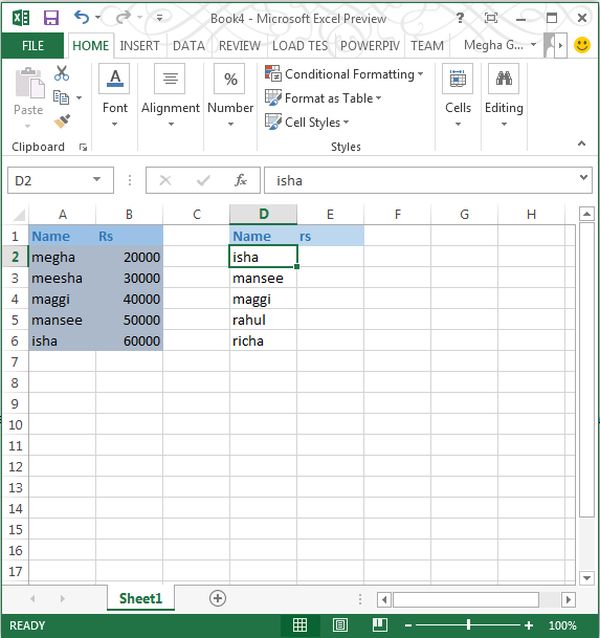Click the cell containing richa
600x638 pixels.
pos(263,341)
